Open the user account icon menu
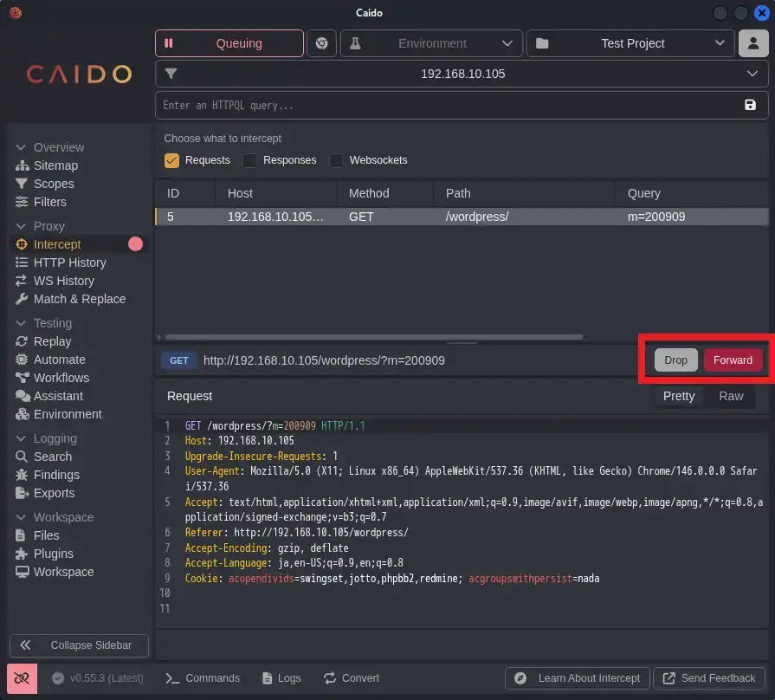775x700 pixels. (x=753, y=43)
